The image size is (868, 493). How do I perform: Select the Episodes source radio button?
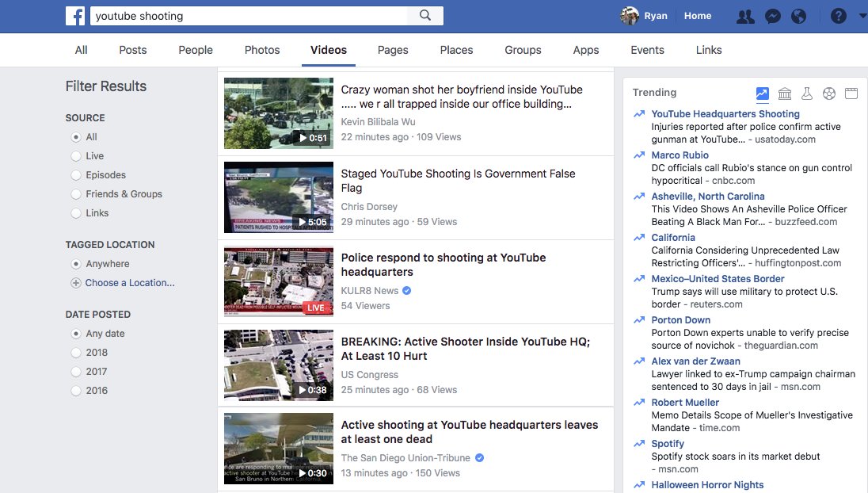tap(76, 175)
